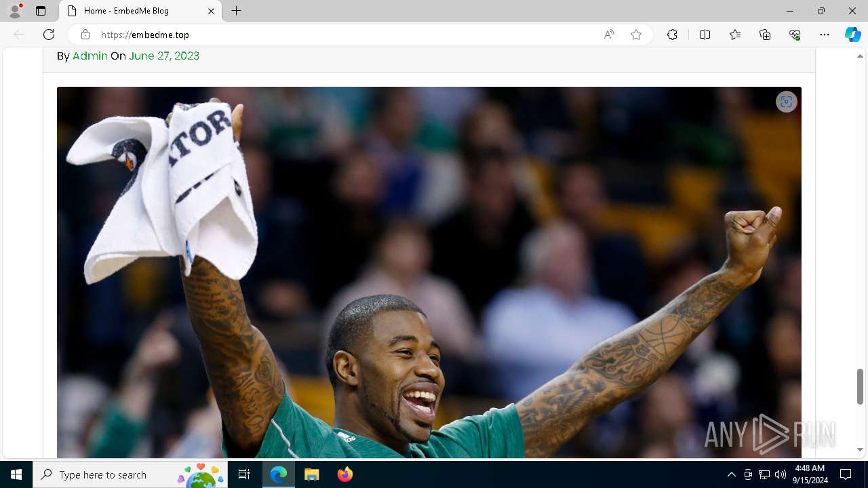This screenshot has height=488, width=868.
Task: Open a new browser tab
Action: [237, 11]
